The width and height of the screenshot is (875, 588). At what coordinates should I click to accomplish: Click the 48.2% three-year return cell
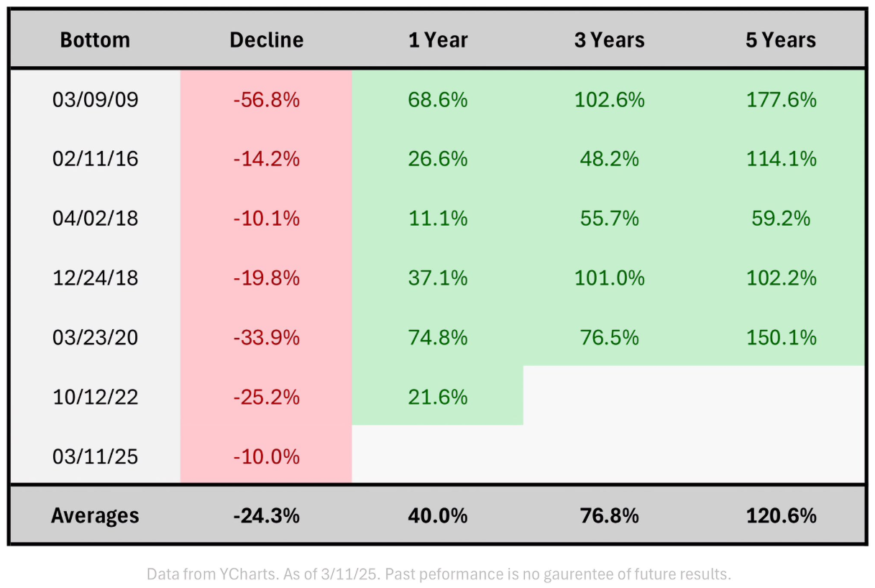[609, 158]
